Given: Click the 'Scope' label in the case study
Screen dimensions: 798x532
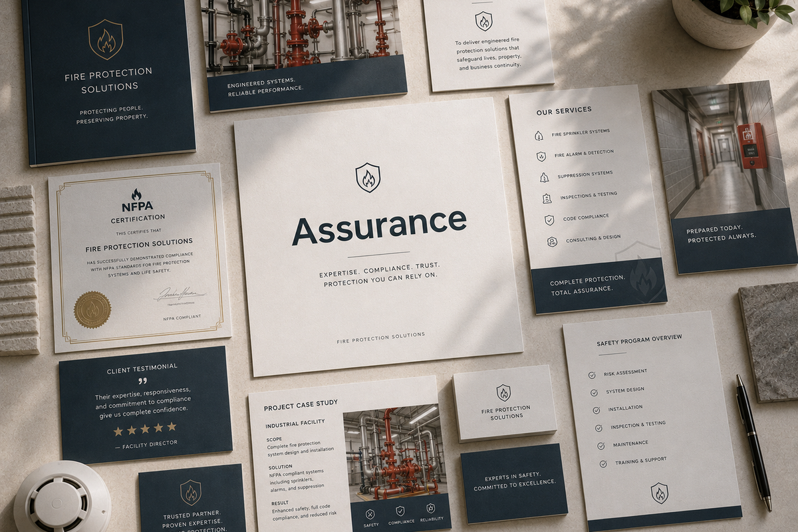Looking at the screenshot, I should (275, 439).
